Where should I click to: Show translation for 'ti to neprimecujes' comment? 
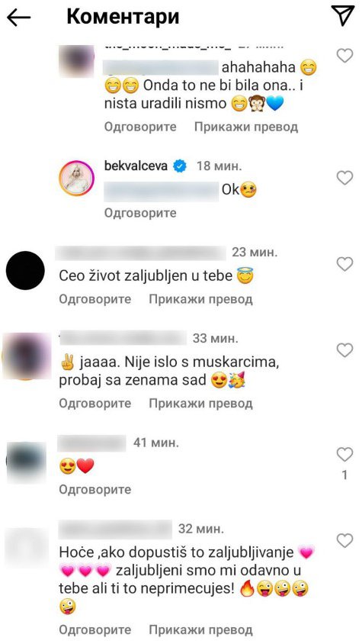[x=200, y=630]
